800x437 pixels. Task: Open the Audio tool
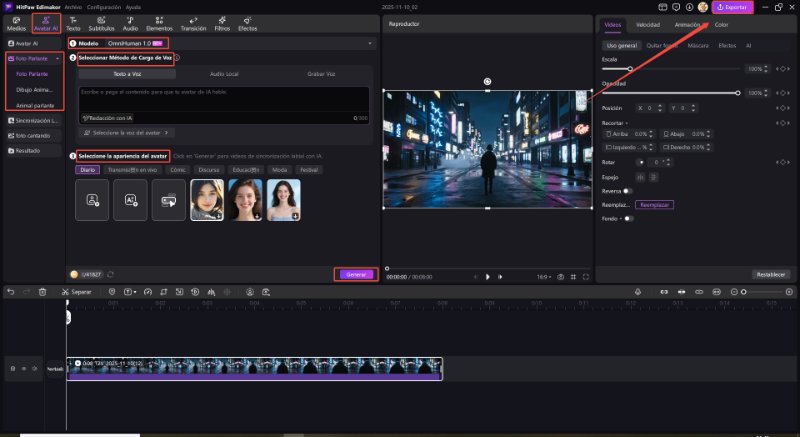[130, 24]
